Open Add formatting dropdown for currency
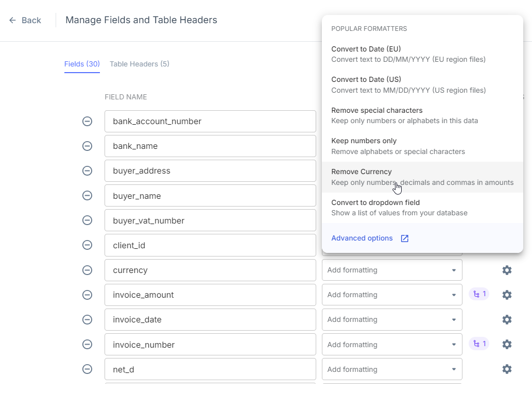532x393 pixels. tap(391, 269)
